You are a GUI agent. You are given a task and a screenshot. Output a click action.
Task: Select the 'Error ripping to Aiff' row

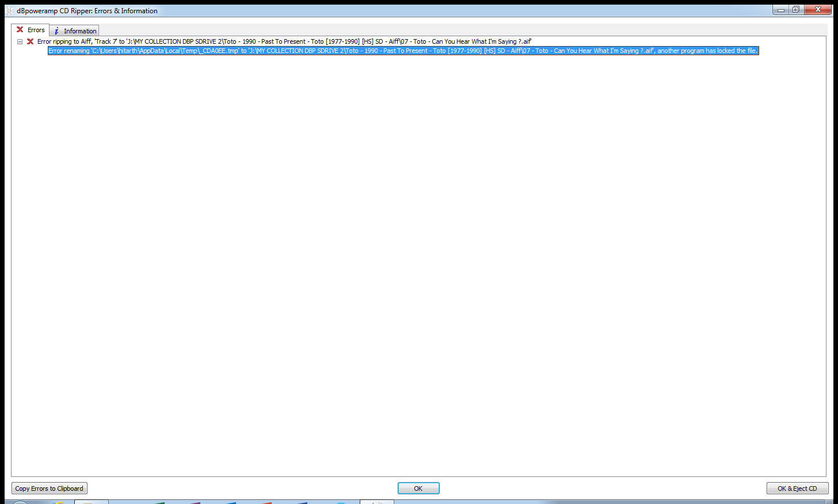pos(284,41)
